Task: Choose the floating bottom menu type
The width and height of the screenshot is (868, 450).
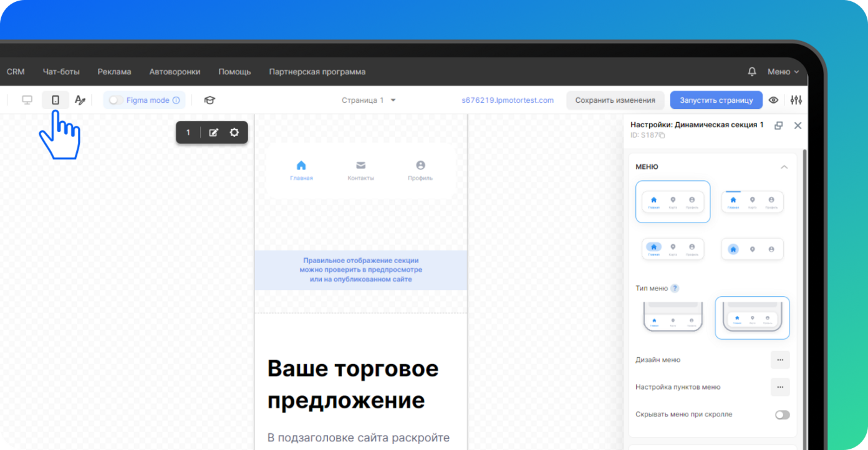Action: coord(753,318)
